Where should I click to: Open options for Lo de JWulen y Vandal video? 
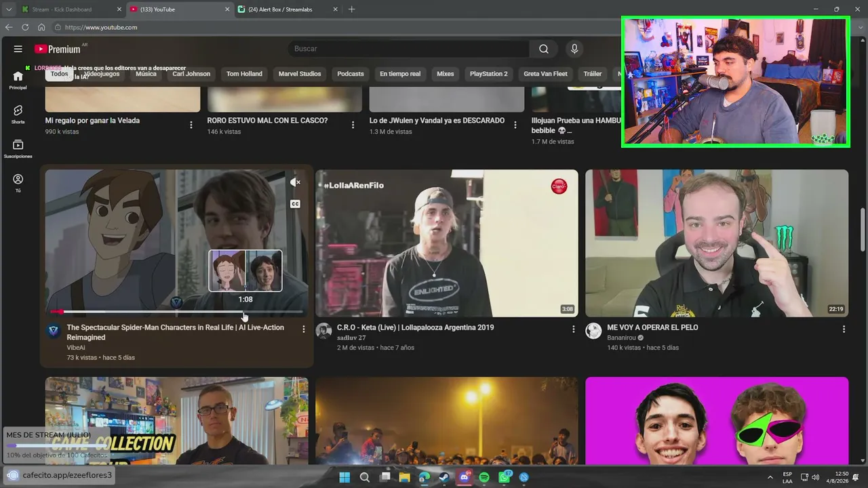click(515, 125)
